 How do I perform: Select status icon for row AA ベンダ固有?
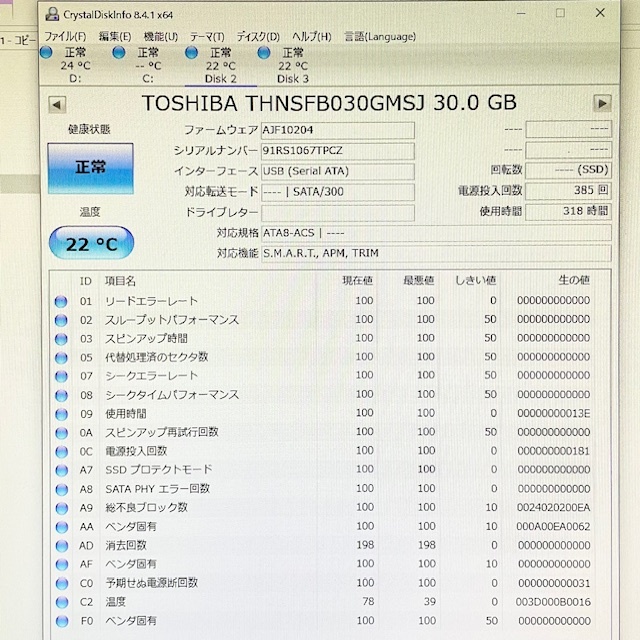(62, 527)
